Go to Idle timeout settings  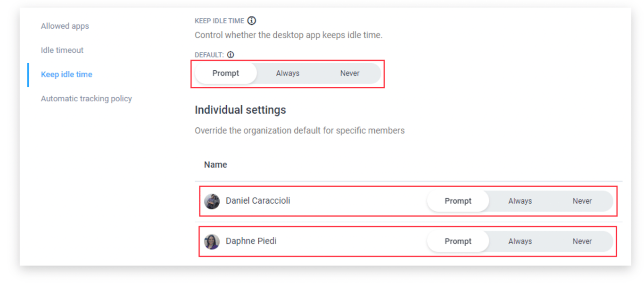(x=62, y=50)
